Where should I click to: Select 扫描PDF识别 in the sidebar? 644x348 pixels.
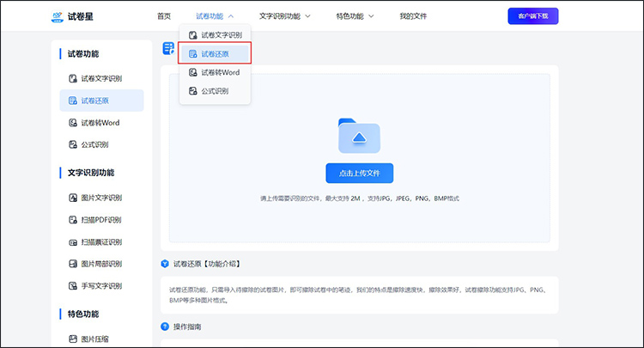(x=101, y=220)
